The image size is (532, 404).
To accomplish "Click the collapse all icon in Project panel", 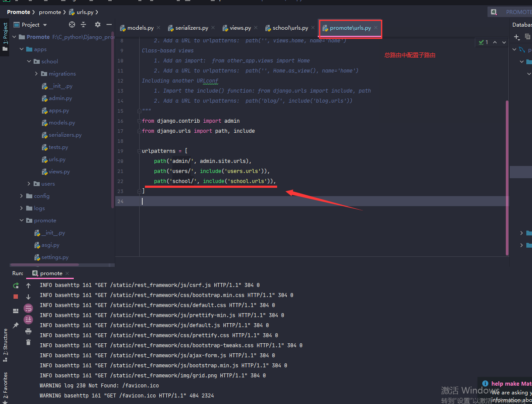I will pyautogui.click(x=83, y=25).
